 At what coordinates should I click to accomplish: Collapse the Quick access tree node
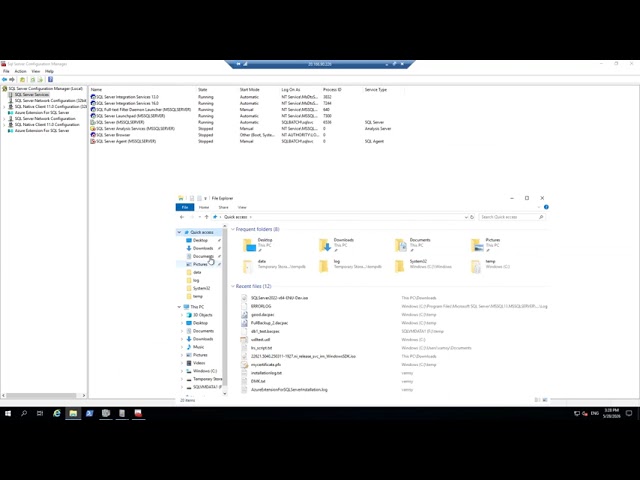pos(179,232)
